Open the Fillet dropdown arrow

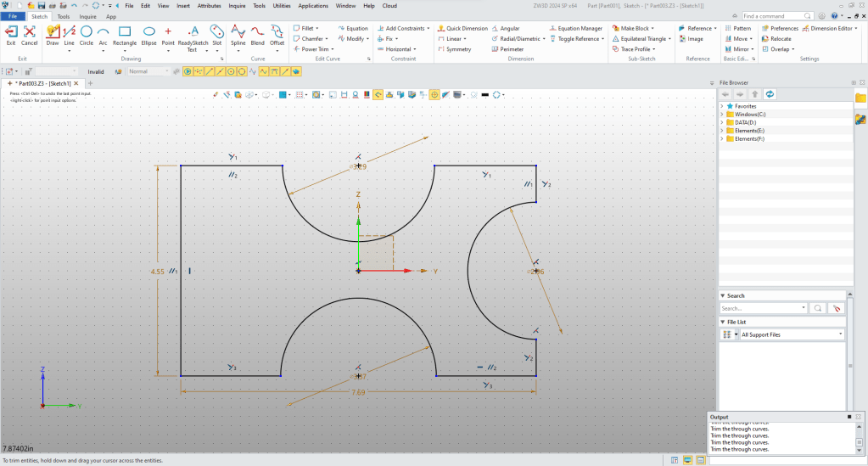click(317, 28)
